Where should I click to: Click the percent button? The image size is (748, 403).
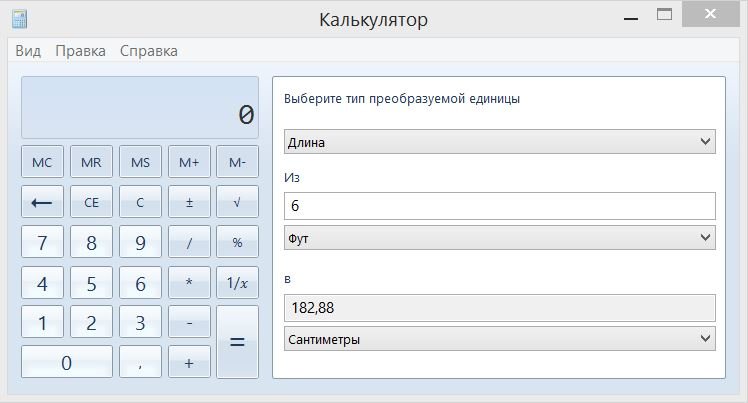pos(237,242)
